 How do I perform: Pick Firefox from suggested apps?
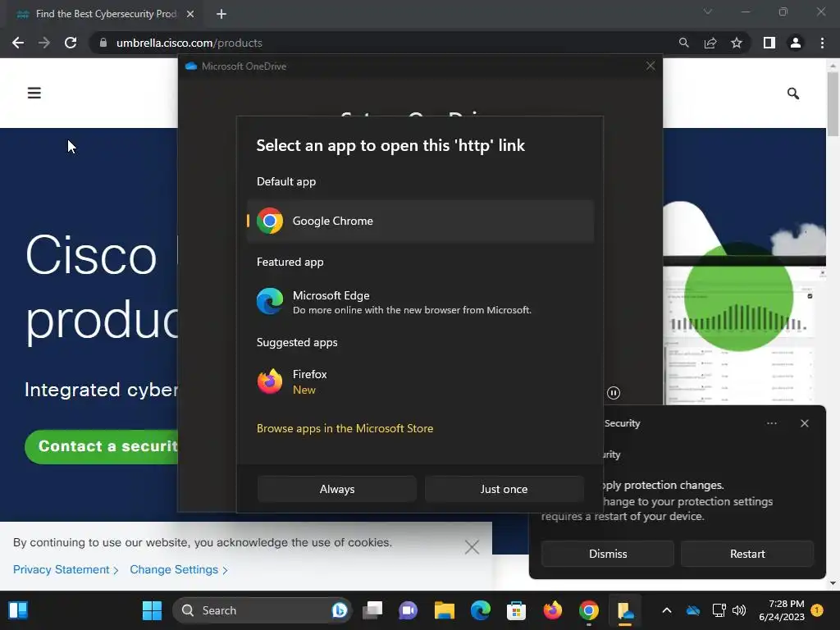point(420,382)
